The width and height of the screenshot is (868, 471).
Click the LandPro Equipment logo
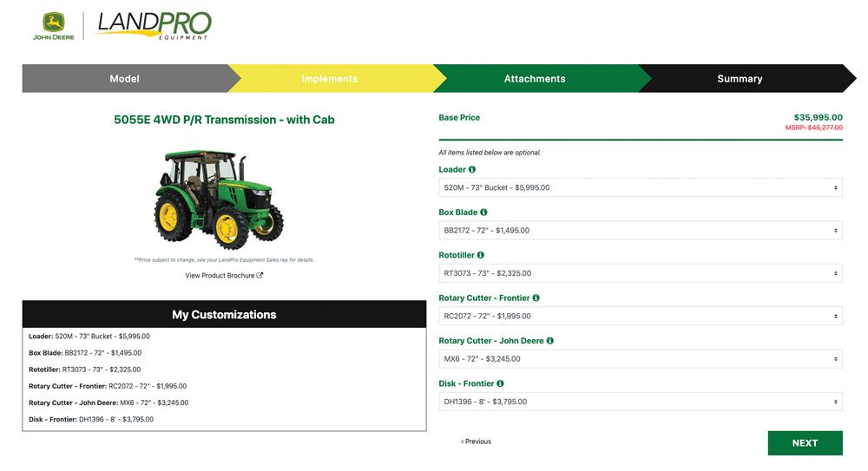point(154,25)
